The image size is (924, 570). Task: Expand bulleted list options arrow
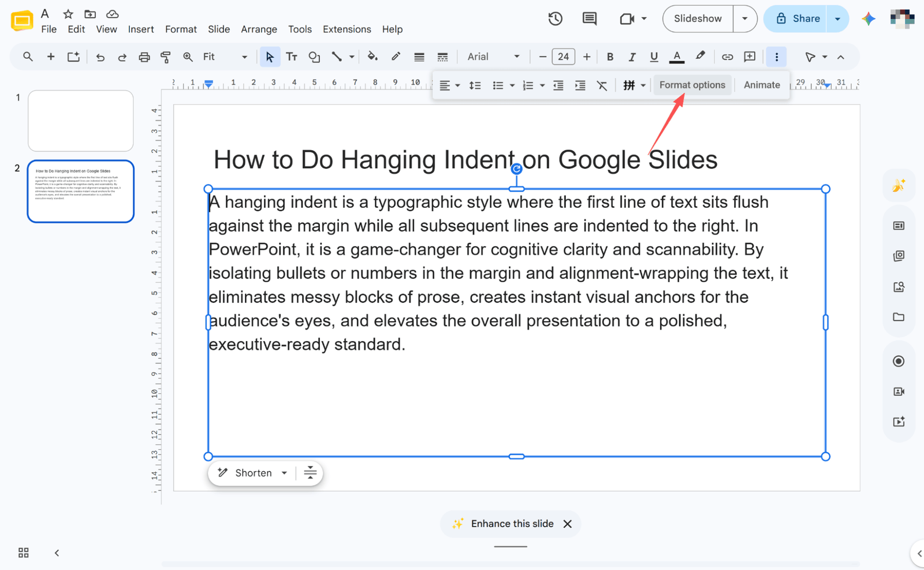click(512, 85)
